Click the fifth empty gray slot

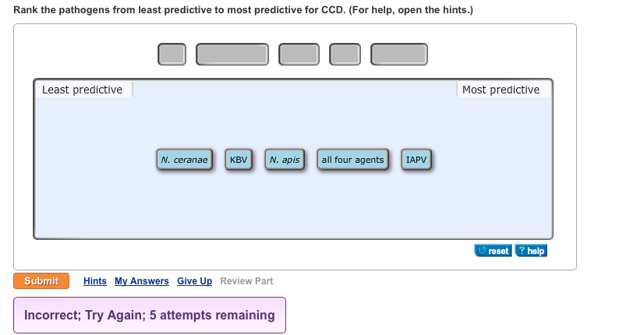(399, 55)
